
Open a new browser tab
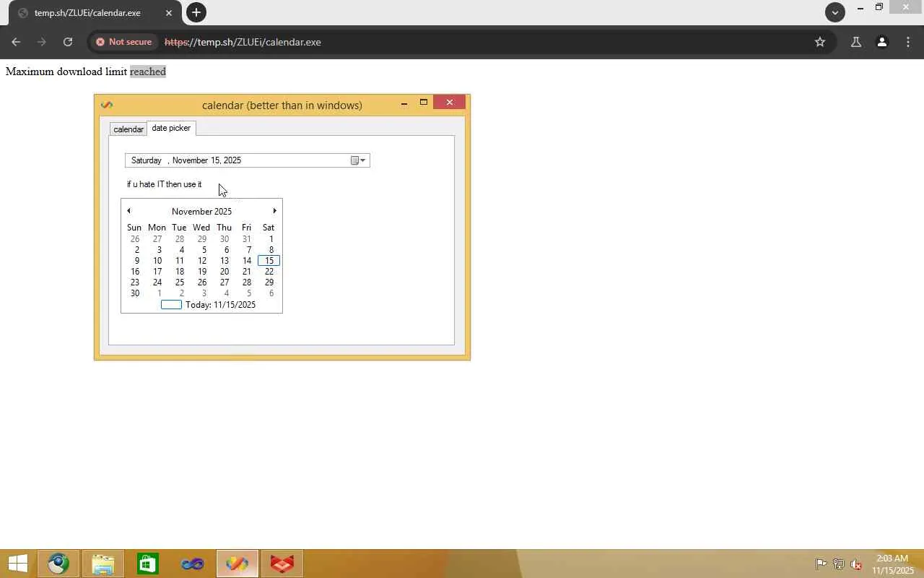click(x=196, y=12)
